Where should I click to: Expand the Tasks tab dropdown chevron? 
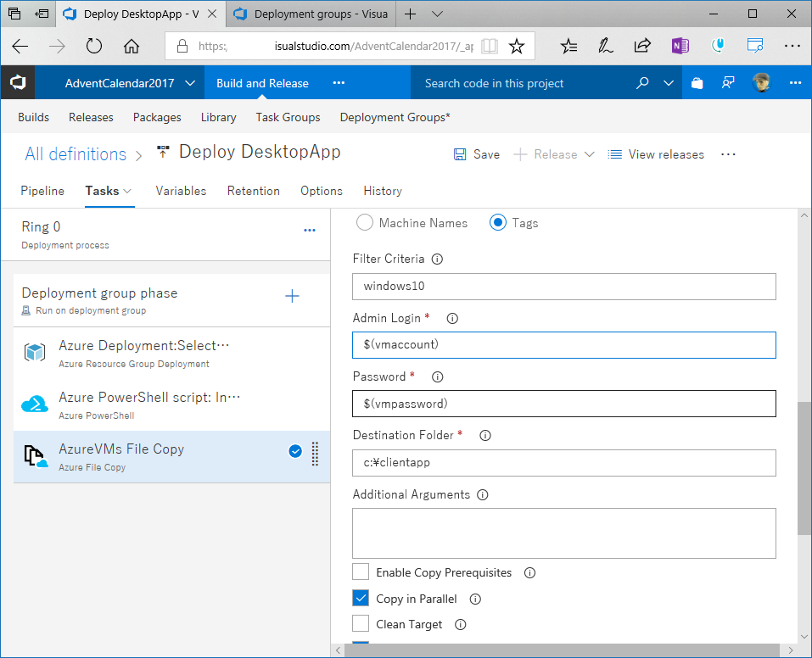tap(127, 191)
